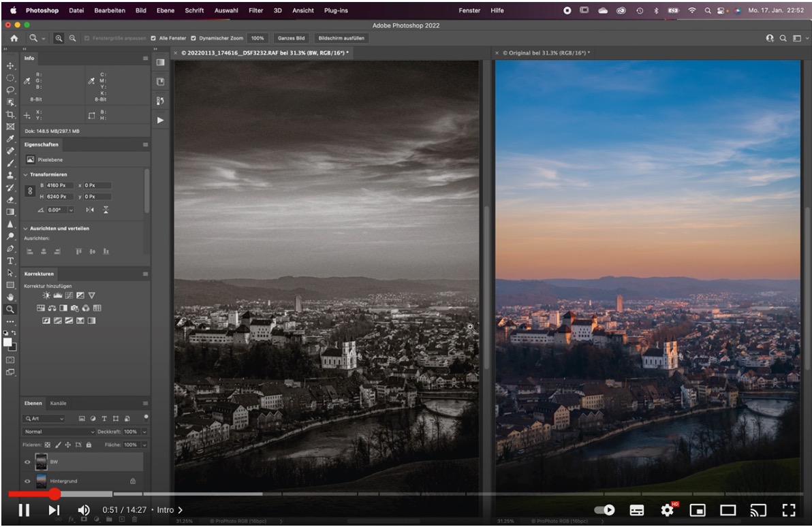Click the foreground color swatch
The height and width of the screenshot is (527, 812).
(7, 342)
